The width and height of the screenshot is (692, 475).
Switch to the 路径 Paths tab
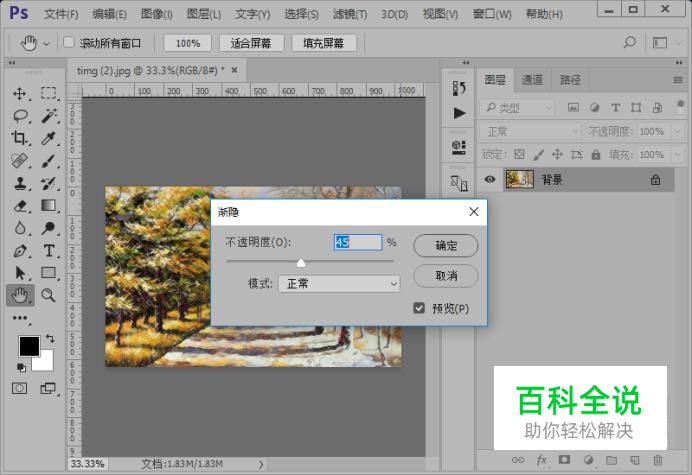tap(570, 80)
